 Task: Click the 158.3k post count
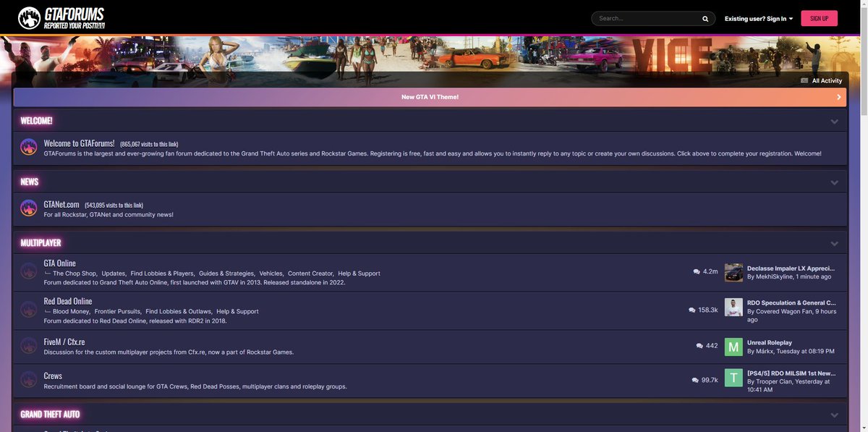point(708,310)
